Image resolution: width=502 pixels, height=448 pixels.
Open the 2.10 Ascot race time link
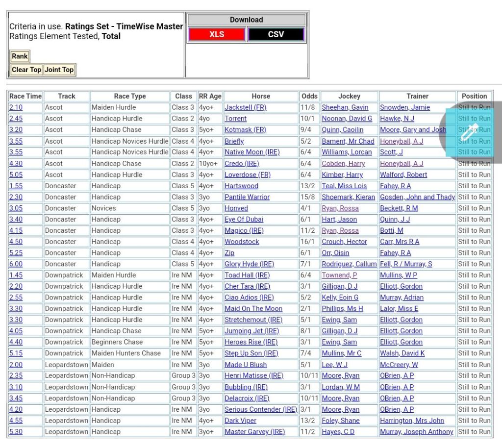tap(16, 107)
